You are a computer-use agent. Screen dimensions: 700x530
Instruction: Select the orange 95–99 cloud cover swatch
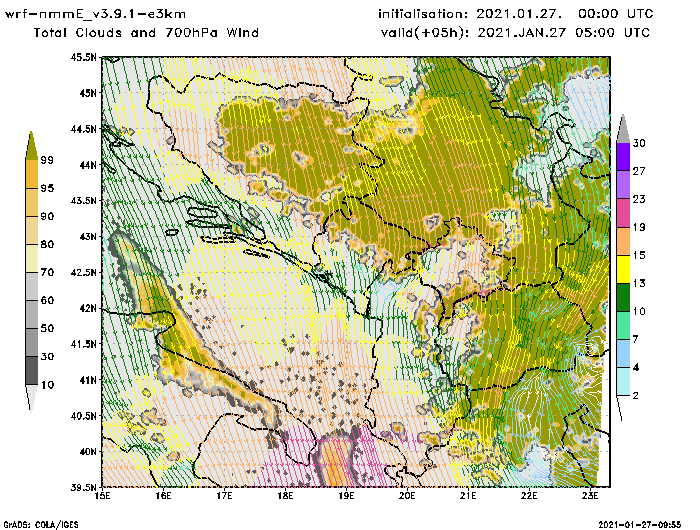(x=31, y=174)
